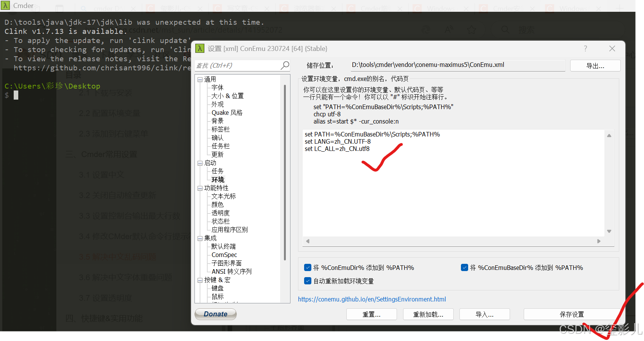Toggle the add %ConEmuBaseDir% to %PATH% checkbox
The width and height of the screenshot is (644, 341).
coord(464,268)
